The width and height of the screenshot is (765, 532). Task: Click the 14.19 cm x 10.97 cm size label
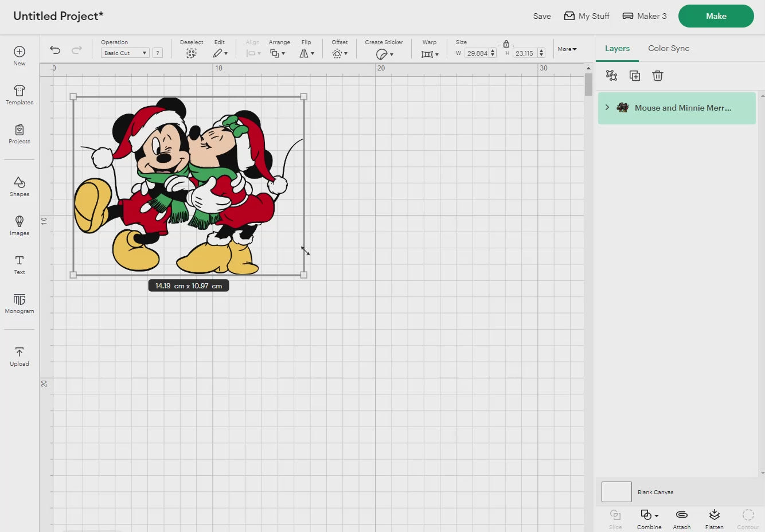pos(189,285)
